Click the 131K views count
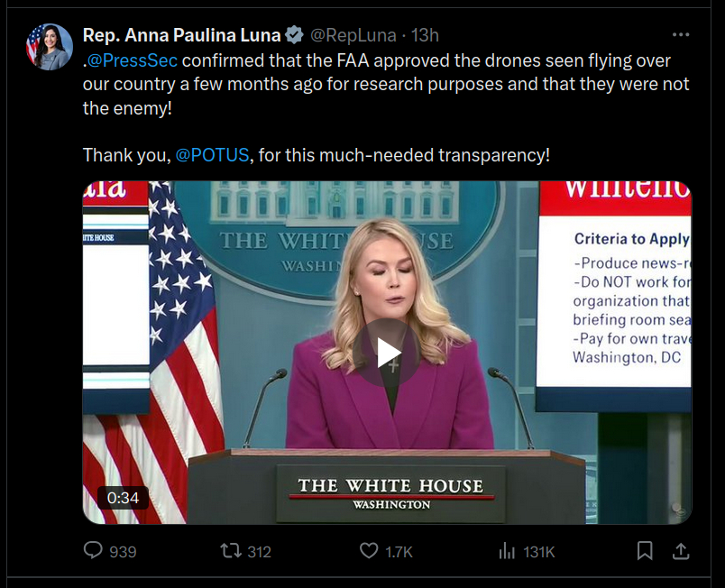The width and height of the screenshot is (725, 588). pos(538,551)
